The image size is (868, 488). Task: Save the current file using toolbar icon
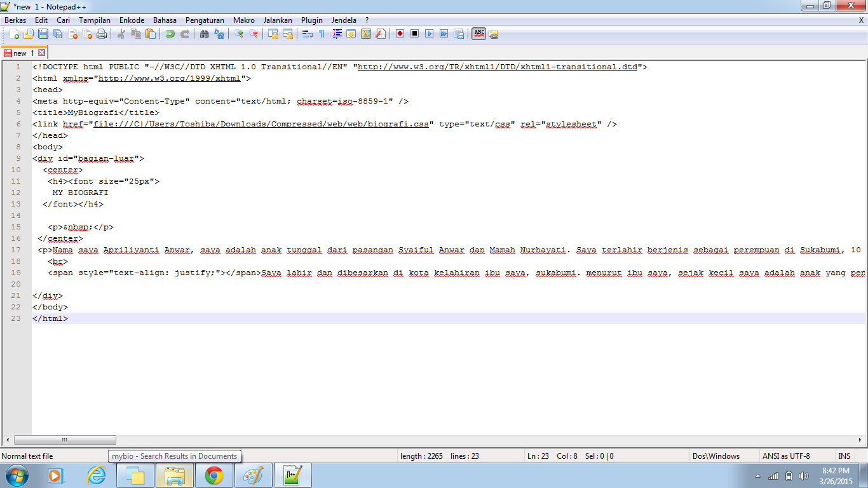click(x=43, y=34)
